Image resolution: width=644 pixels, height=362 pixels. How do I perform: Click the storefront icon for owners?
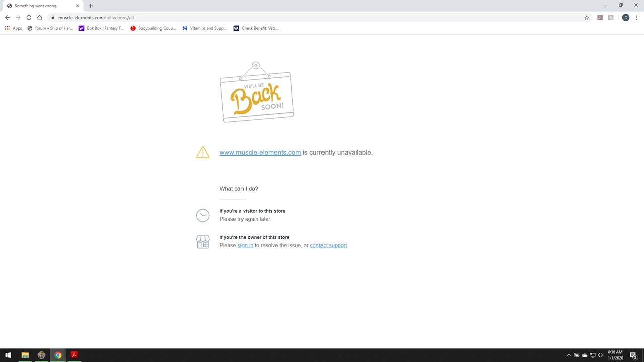click(x=203, y=242)
